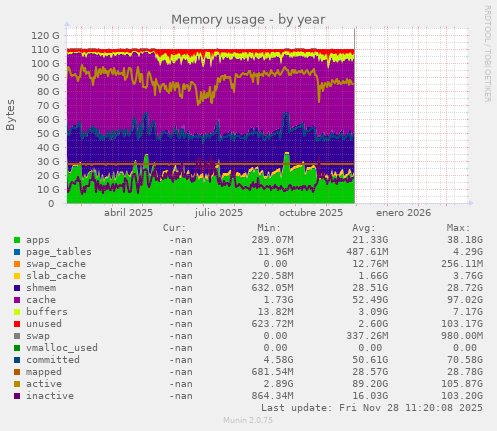Click the committed average value 50.61G
The width and height of the screenshot is (497, 431).
370,360
